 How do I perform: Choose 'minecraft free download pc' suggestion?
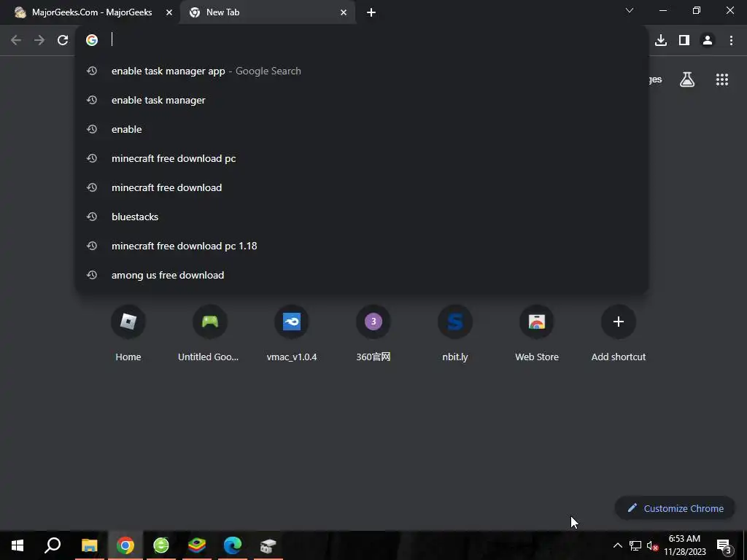click(x=362, y=158)
